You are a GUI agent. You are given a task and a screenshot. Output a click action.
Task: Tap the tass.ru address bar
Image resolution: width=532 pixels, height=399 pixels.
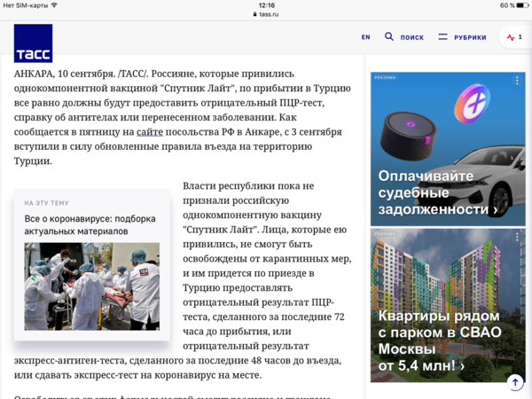coord(266,14)
